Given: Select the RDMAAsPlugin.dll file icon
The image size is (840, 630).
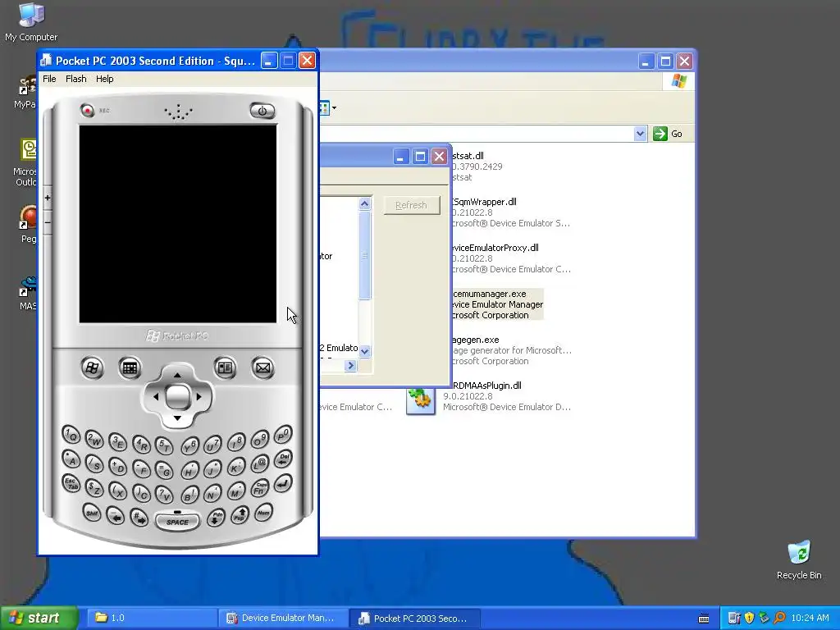Looking at the screenshot, I should (420, 399).
